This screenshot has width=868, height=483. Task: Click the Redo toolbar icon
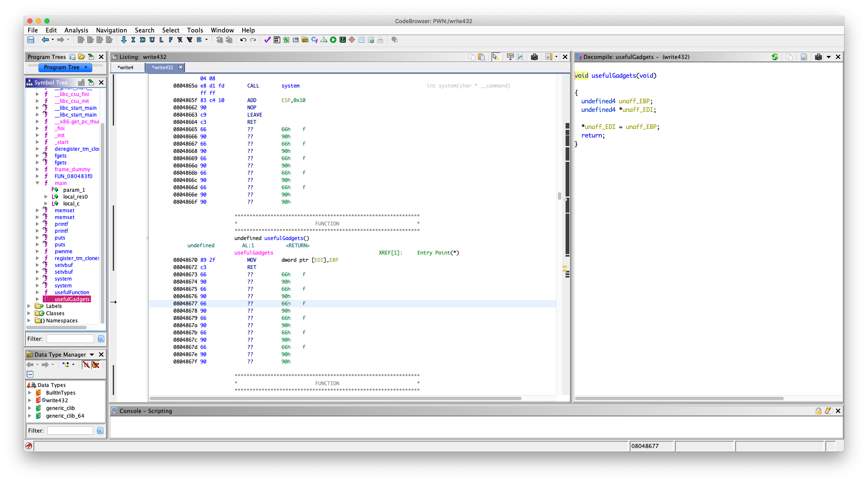point(253,40)
